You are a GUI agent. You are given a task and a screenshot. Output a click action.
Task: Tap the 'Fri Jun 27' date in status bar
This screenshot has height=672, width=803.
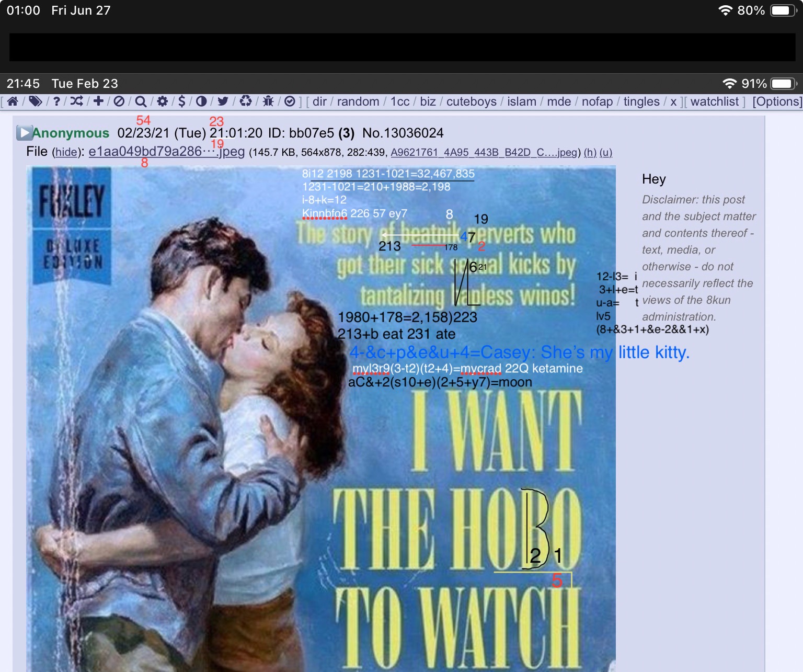[x=81, y=10]
